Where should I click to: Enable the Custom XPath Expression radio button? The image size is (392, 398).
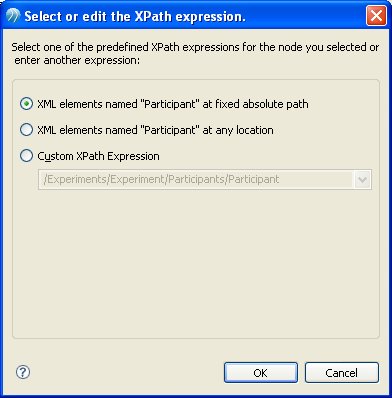[x=26, y=156]
